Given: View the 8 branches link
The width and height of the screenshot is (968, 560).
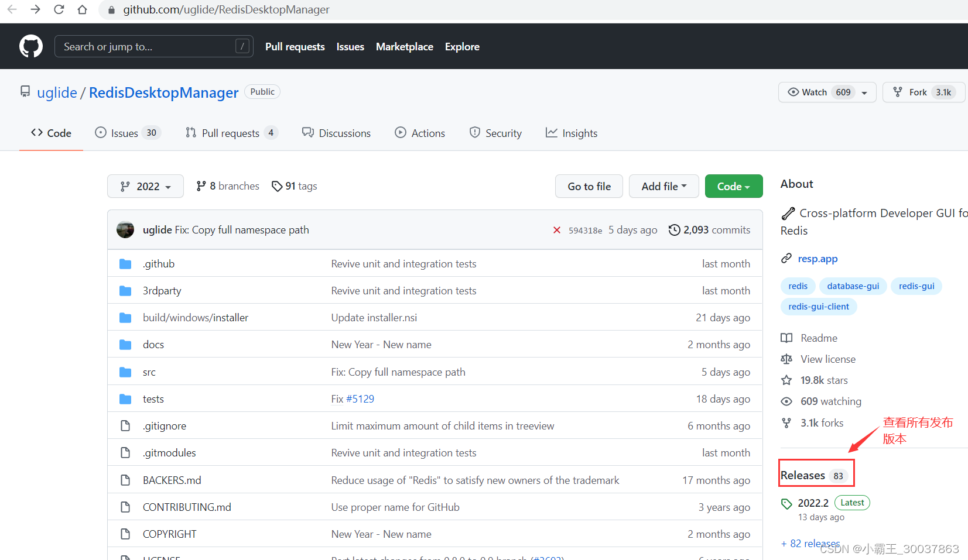Looking at the screenshot, I should [228, 186].
